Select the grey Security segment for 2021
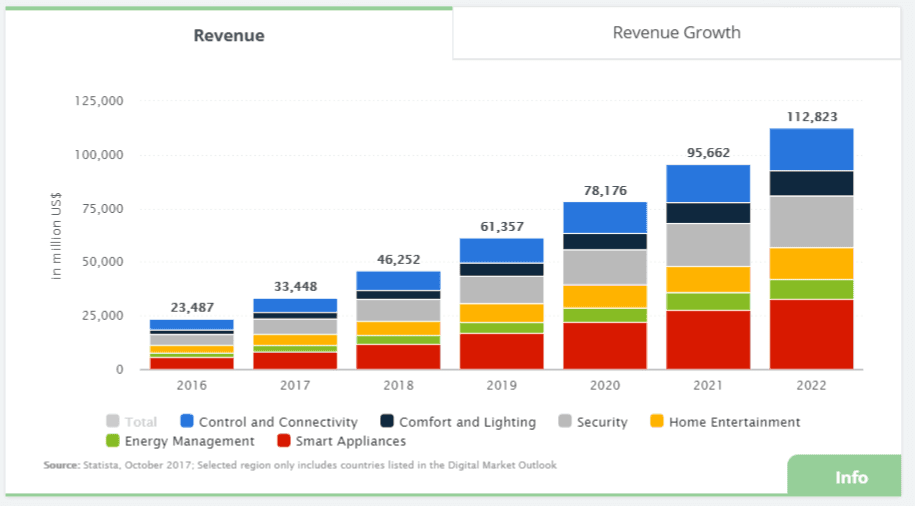 pos(708,245)
